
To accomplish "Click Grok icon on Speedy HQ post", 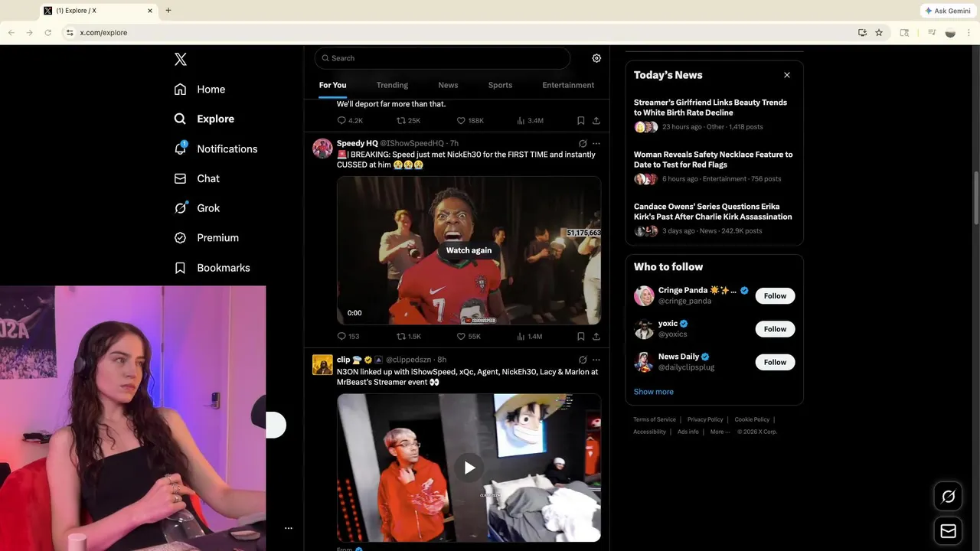I will point(583,144).
